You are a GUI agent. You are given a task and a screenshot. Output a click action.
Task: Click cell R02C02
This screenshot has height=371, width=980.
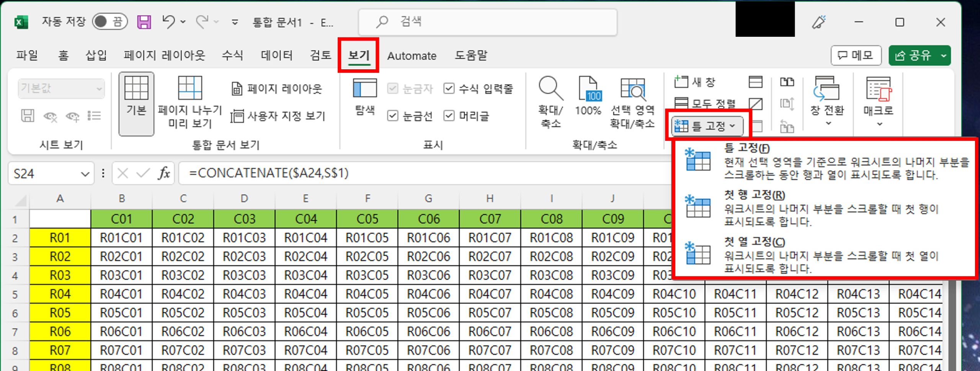tap(183, 257)
